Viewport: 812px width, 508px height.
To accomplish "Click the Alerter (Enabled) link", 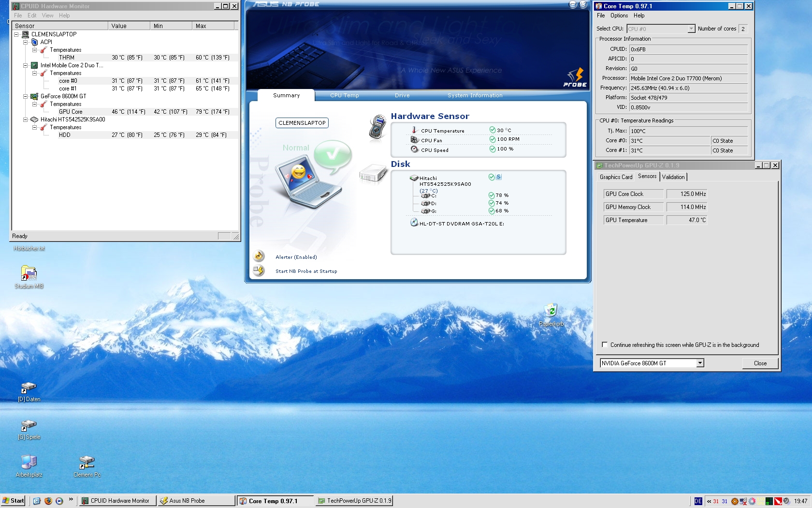I will click(296, 257).
